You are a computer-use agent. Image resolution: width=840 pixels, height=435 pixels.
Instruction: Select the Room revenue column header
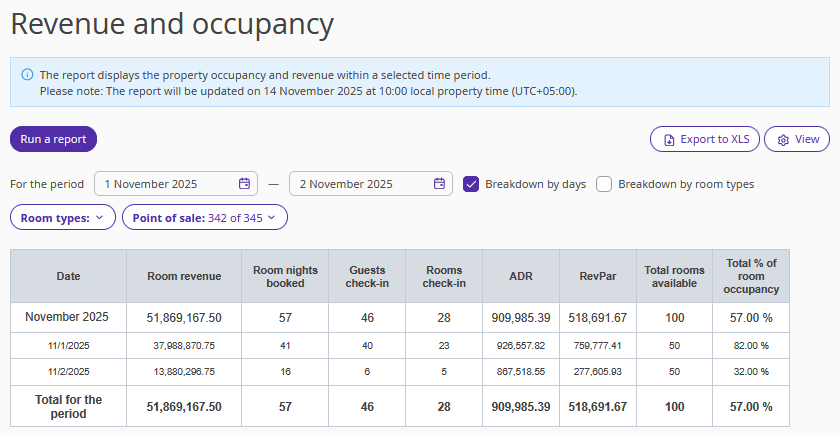coord(184,276)
